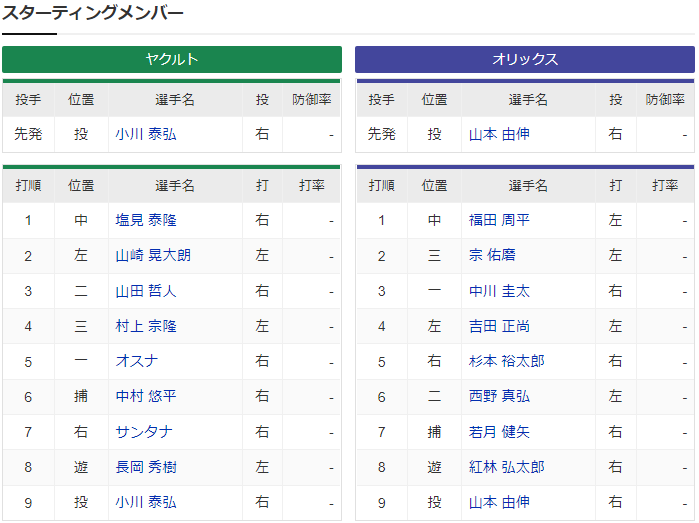This screenshot has width=699, height=523.
Task: Open player link 塩見 泰隆
Action: [x=146, y=220]
